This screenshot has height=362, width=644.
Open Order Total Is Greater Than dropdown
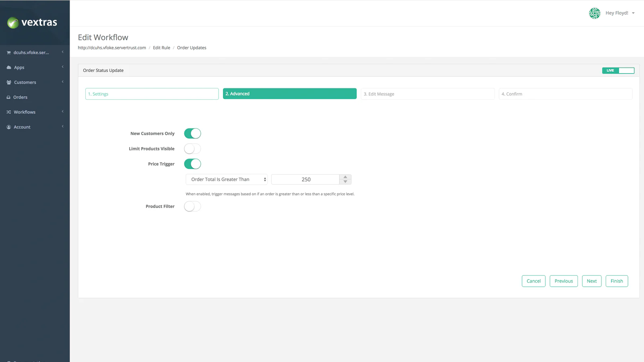click(227, 179)
